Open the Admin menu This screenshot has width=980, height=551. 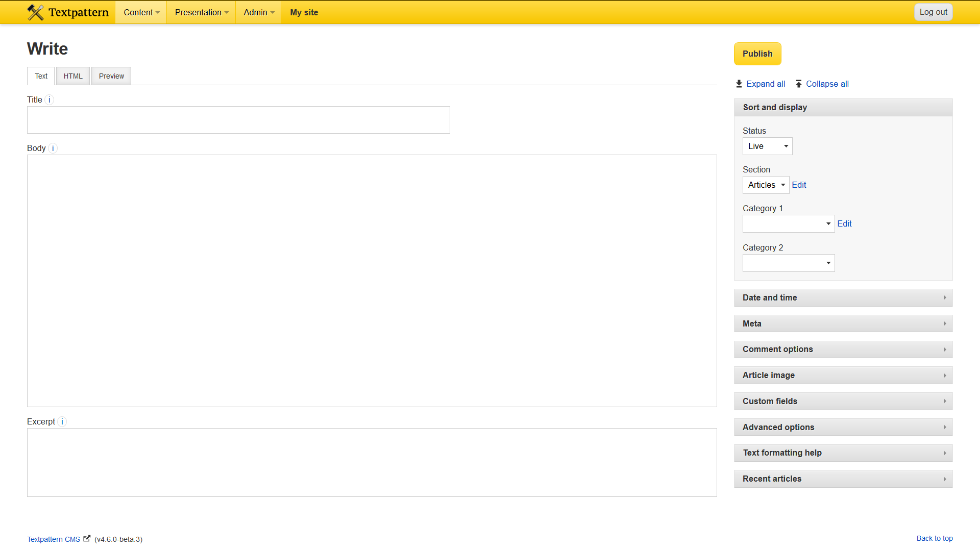pos(259,12)
